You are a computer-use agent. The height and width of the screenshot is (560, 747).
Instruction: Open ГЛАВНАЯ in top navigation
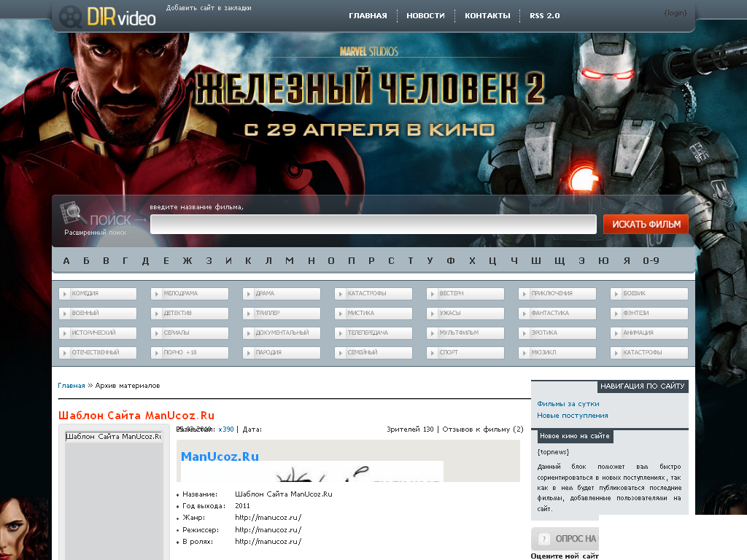click(368, 16)
